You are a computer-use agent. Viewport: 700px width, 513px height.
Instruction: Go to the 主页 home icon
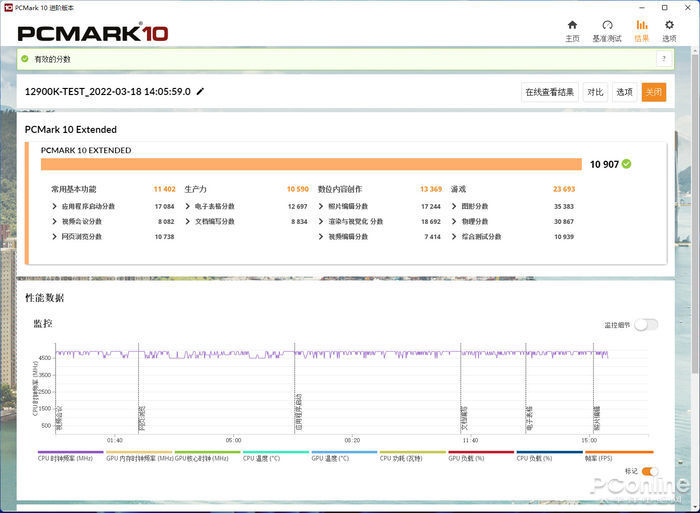[572, 25]
